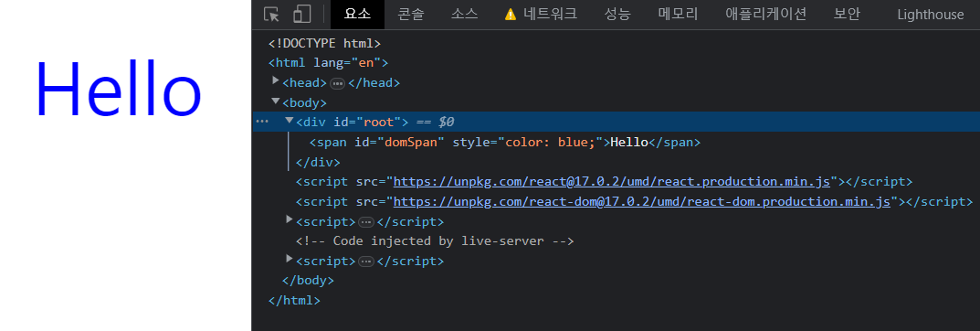980x331 pixels.
Task: Expand the script node below live-server comment
Action: pos(289,259)
